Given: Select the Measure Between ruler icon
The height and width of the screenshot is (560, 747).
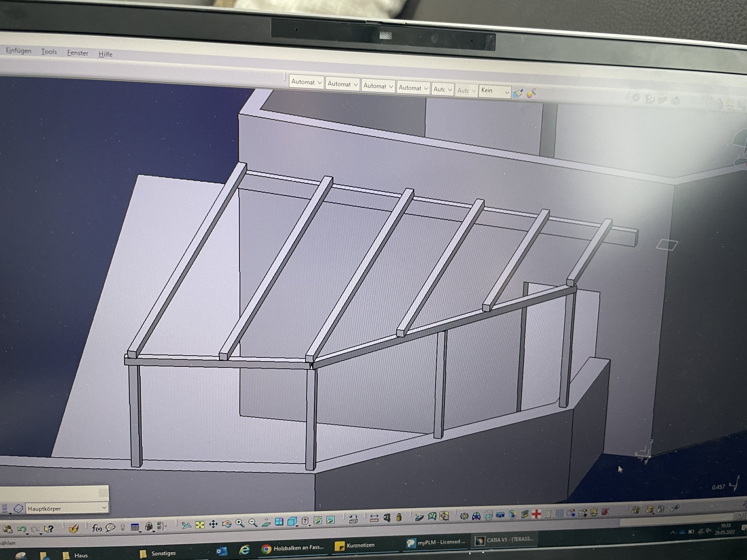Looking at the screenshot, I should [x=374, y=518].
